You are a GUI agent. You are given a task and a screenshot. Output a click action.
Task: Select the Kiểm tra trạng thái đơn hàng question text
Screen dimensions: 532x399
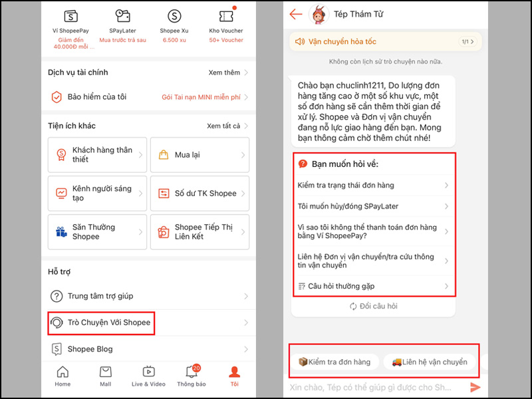346,186
